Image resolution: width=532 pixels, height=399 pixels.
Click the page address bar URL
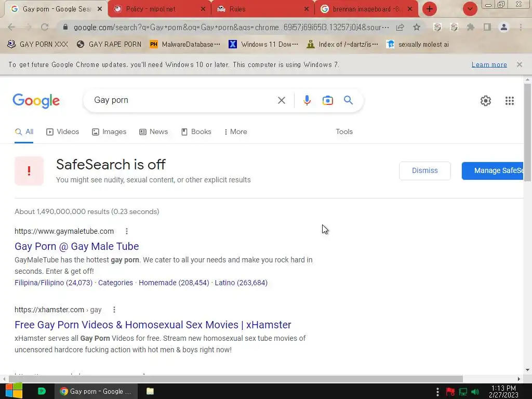coord(231,27)
